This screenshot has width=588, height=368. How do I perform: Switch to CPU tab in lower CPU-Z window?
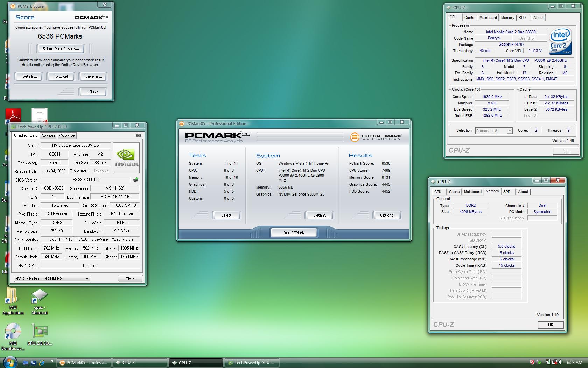click(x=438, y=192)
